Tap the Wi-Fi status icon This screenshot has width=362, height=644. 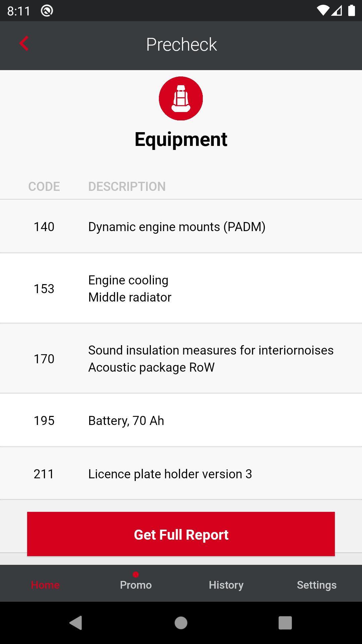pyautogui.click(x=323, y=11)
